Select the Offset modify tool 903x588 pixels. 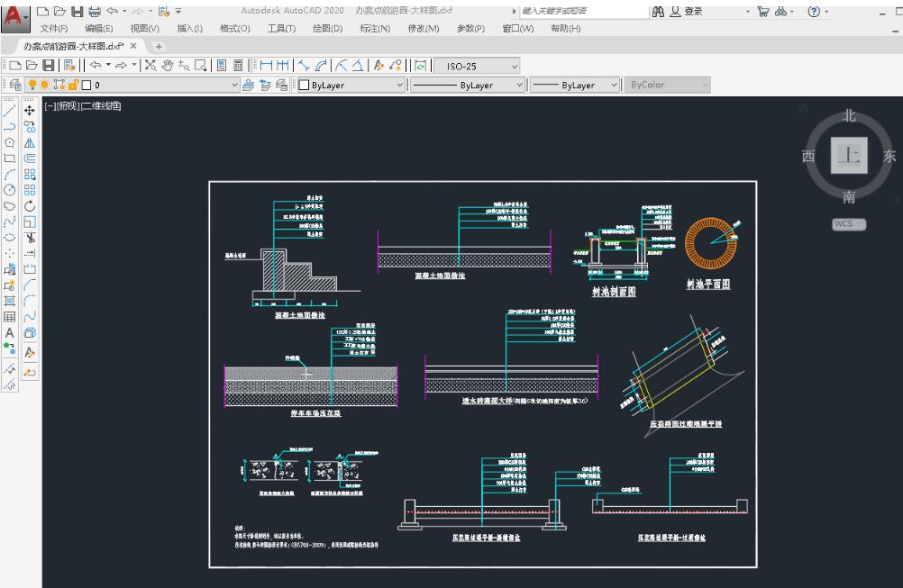(x=30, y=158)
